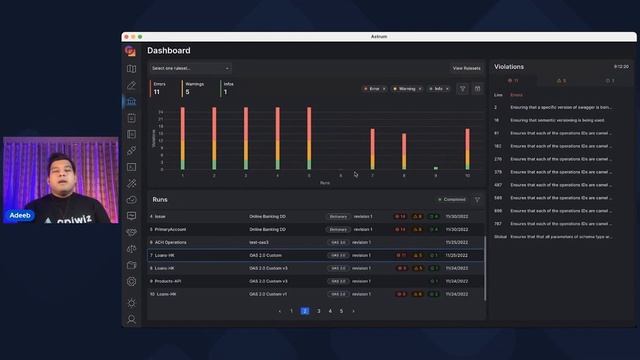Click 'test-oas3' ruleset cell
Screen dimensions: 640x360
[x=259, y=242]
